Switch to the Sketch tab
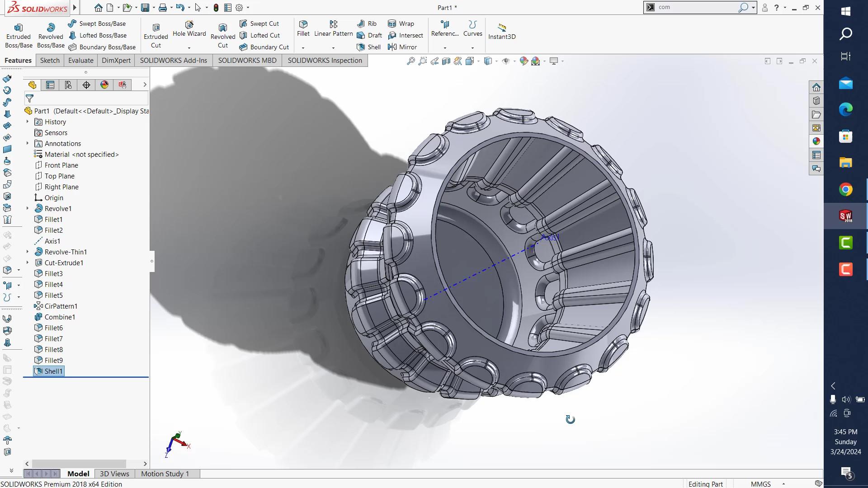Viewport: 868px width, 488px height. pyautogui.click(x=50, y=61)
